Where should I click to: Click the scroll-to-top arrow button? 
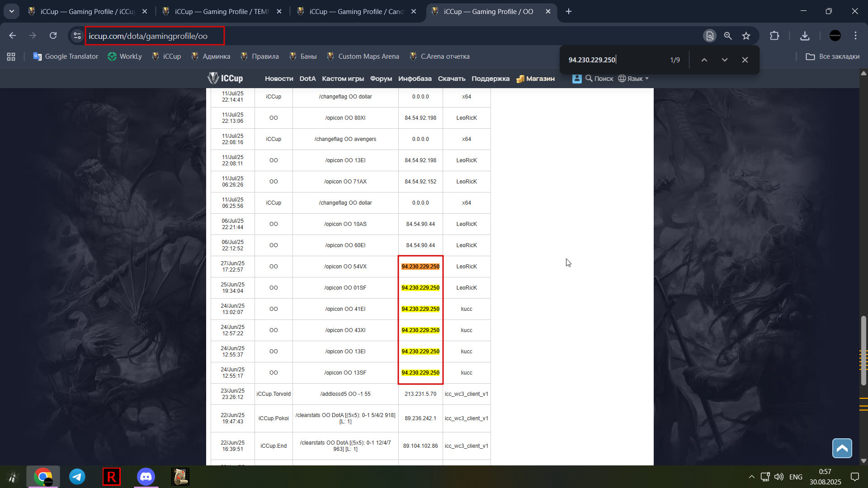(x=842, y=448)
